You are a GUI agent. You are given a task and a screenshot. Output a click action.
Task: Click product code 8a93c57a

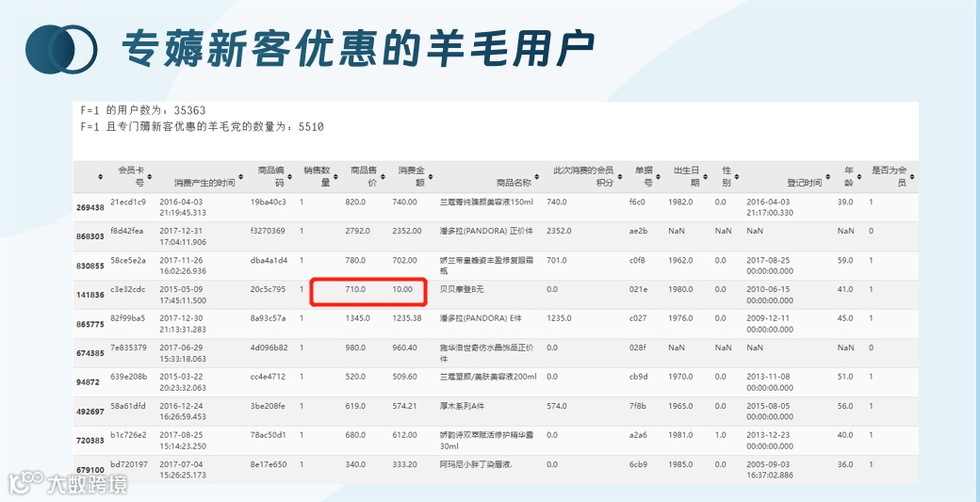pos(268,318)
